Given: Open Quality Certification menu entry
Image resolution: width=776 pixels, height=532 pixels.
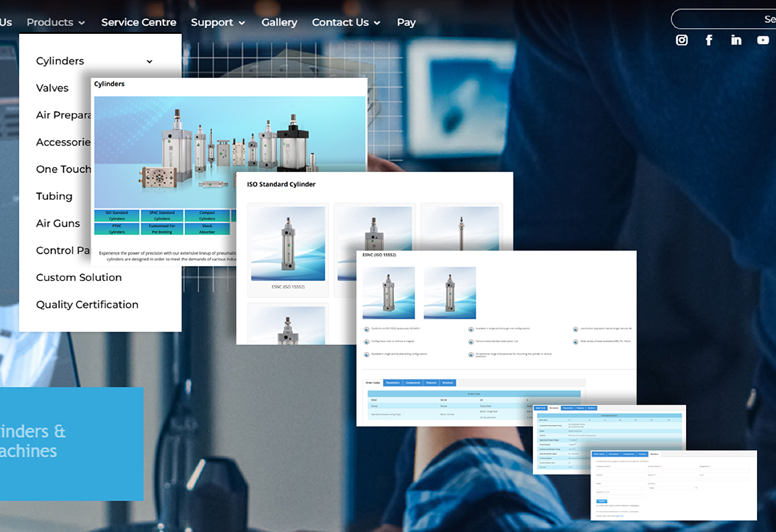Looking at the screenshot, I should pyautogui.click(x=87, y=305).
